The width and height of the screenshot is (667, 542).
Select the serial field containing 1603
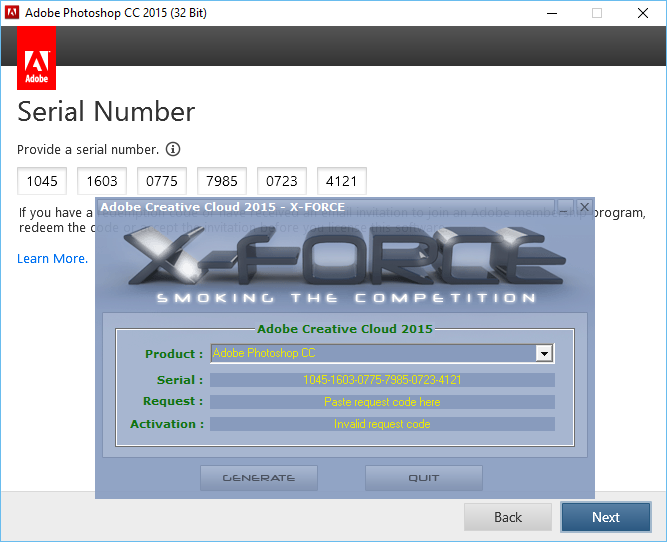(x=102, y=181)
